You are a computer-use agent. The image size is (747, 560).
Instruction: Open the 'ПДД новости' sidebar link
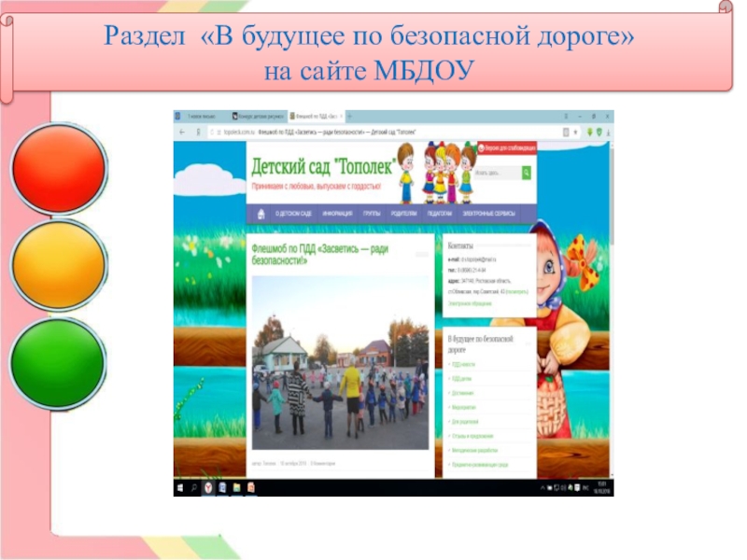pos(463,364)
